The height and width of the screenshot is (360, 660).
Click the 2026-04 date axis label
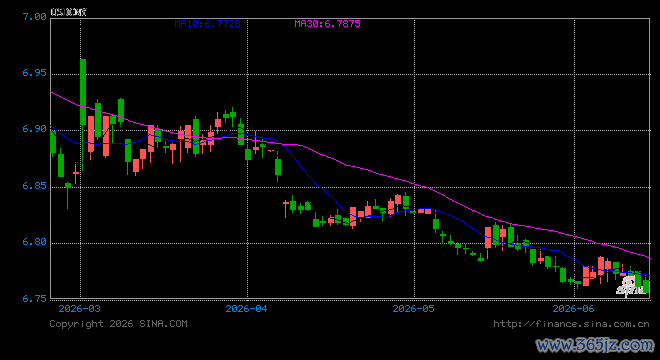point(247,309)
